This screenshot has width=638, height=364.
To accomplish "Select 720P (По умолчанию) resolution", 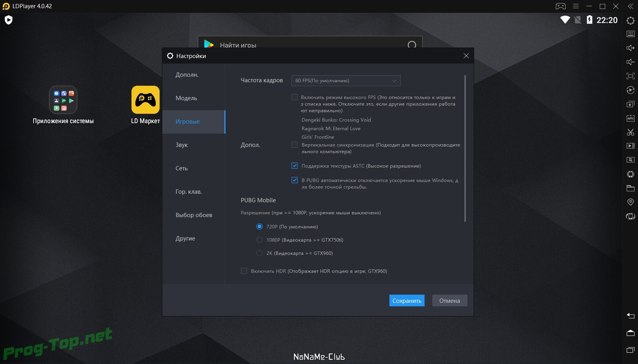I will [259, 226].
